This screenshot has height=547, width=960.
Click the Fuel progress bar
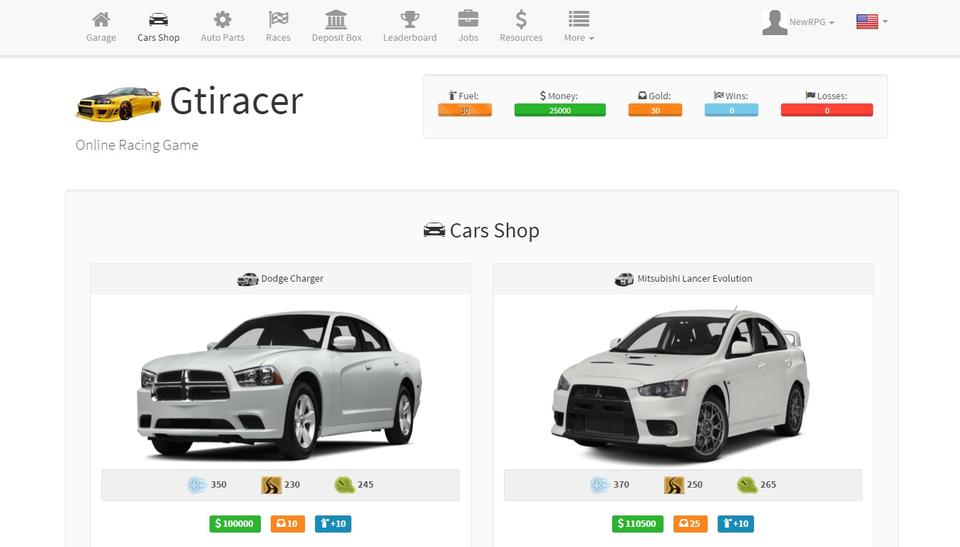pyautogui.click(x=465, y=110)
